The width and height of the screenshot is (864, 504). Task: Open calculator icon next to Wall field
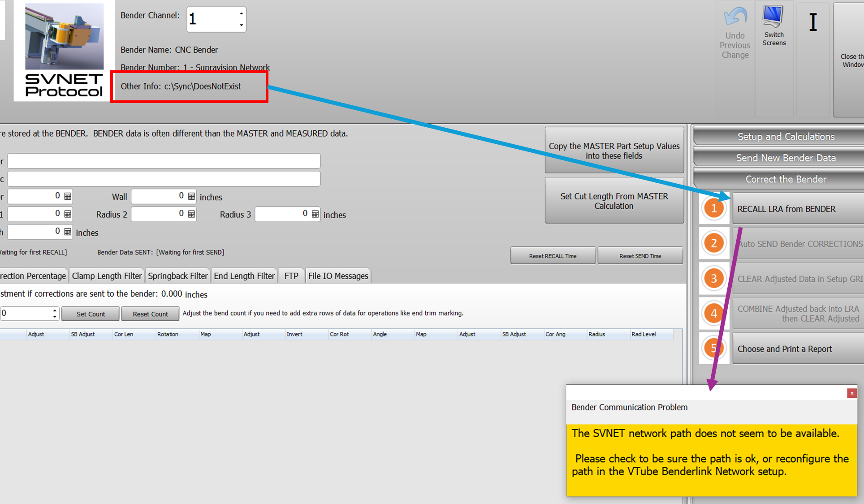pos(191,196)
